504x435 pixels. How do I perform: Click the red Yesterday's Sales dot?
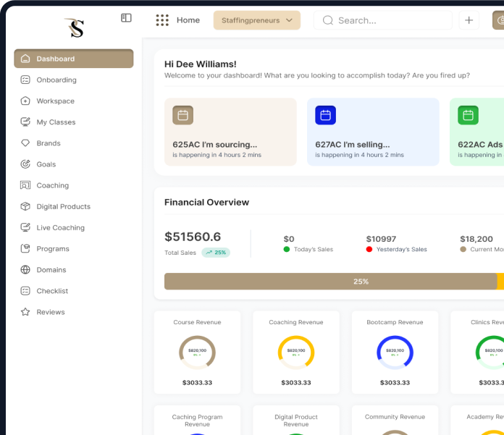[x=369, y=249]
